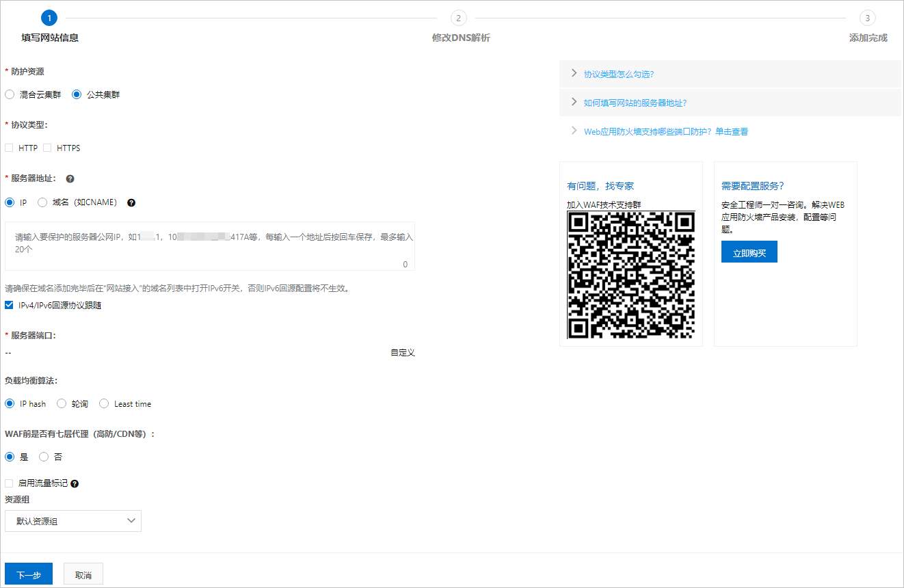904x588 pixels.
Task: Click the 加入WAF技术支持群 text
Action: pos(604,204)
